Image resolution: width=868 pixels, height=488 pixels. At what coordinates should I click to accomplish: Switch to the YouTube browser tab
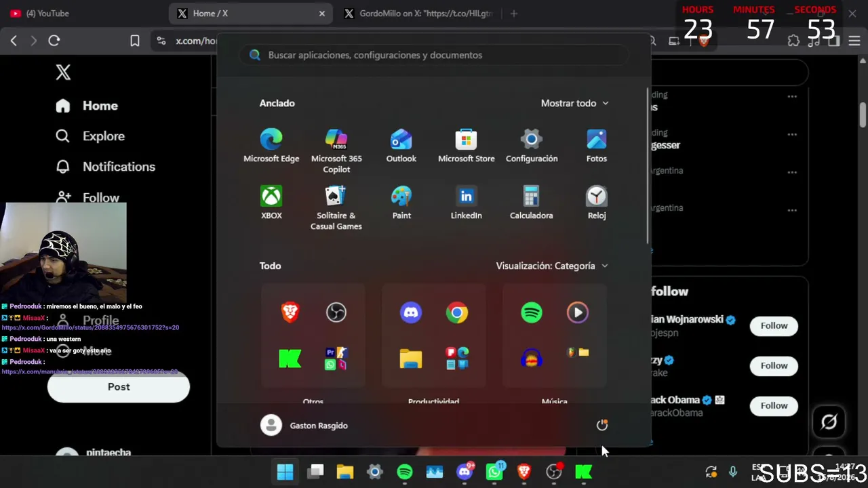80,14
